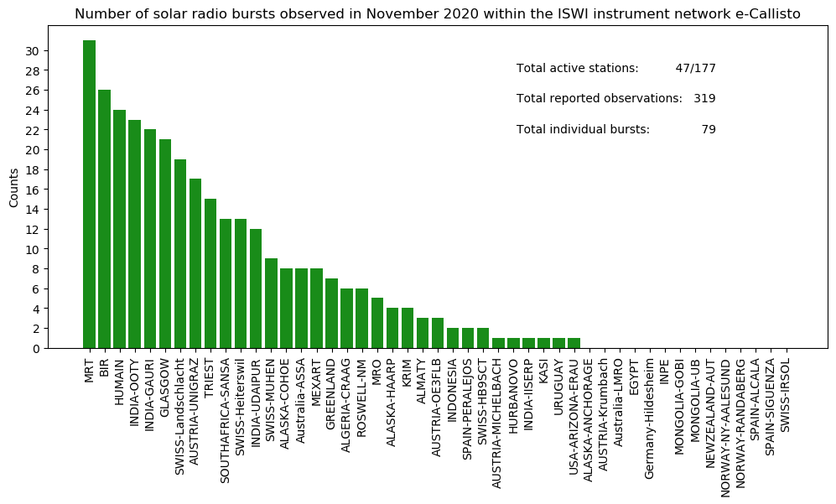Screen dimensions: 836x504
Task: Click the INDIA-GAURI station label
Action: [149, 395]
